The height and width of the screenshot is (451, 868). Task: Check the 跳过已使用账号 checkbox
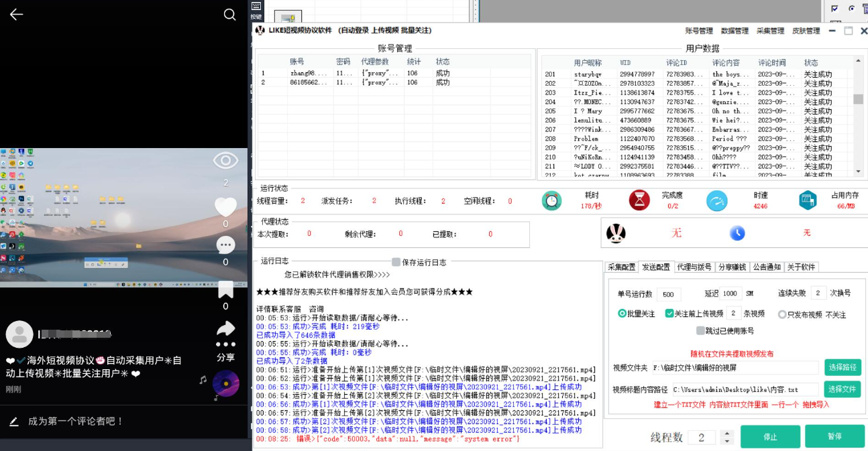click(x=700, y=330)
